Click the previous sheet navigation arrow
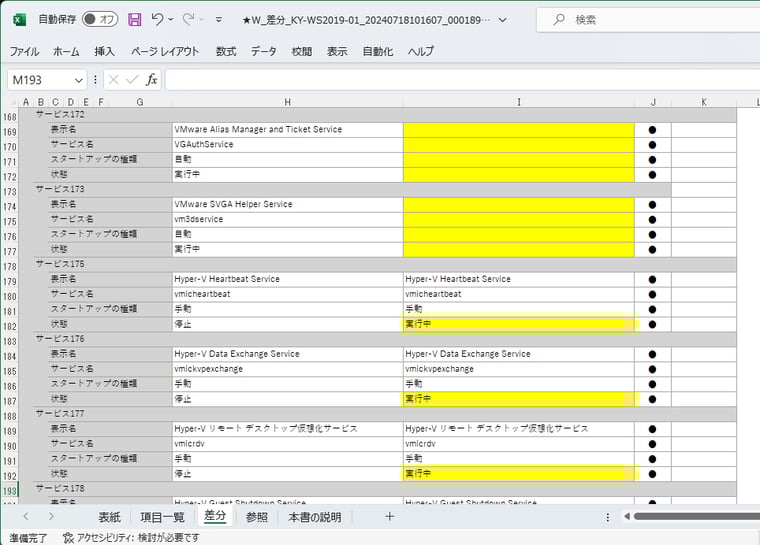The height and width of the screenshot is (545, 760). click(x=26, y=517)
